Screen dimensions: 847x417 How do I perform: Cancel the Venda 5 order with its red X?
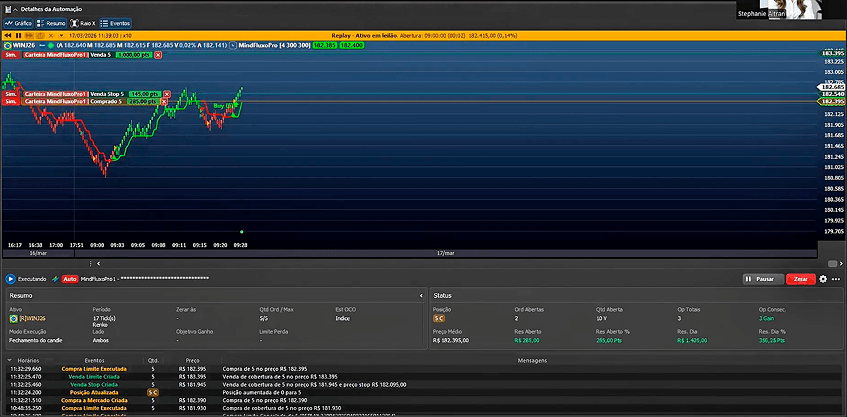158,55
